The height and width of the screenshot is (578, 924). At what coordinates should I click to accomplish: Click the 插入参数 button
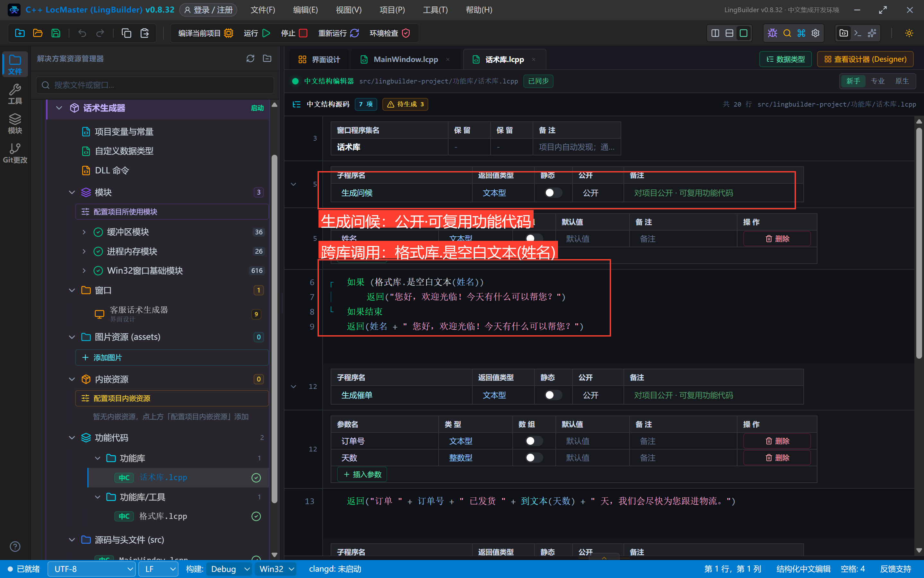362,474
